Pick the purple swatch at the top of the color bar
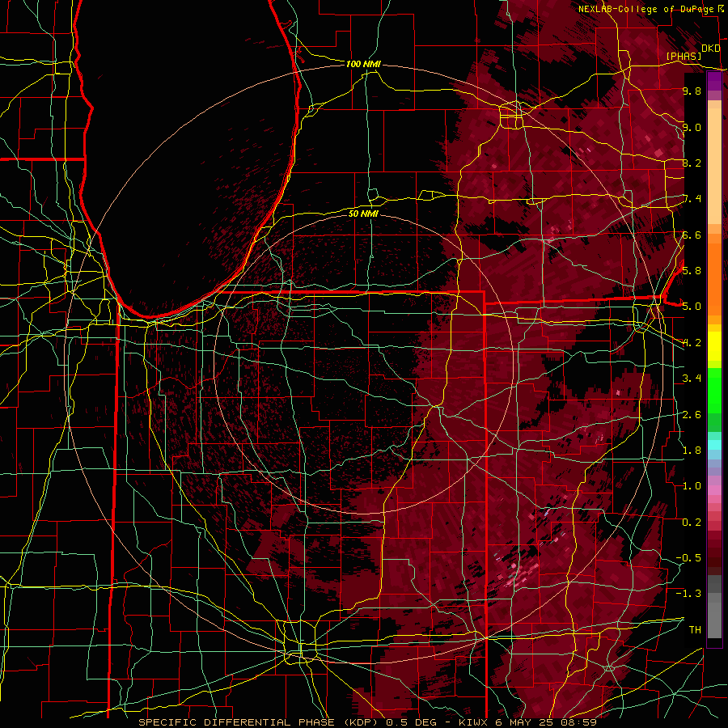Screen dimensions: 728x728 pos(714,81)
